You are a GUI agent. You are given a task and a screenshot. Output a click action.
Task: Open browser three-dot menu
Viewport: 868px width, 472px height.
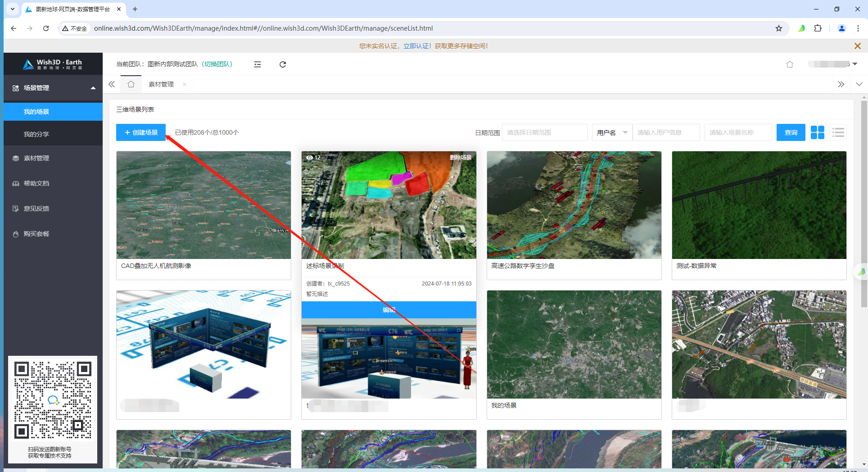point(858,28)
